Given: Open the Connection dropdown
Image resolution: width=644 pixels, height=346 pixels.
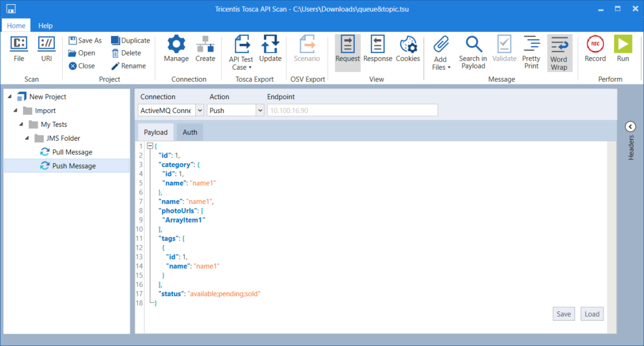Looking at the screenshot, I should click(200, 110).
